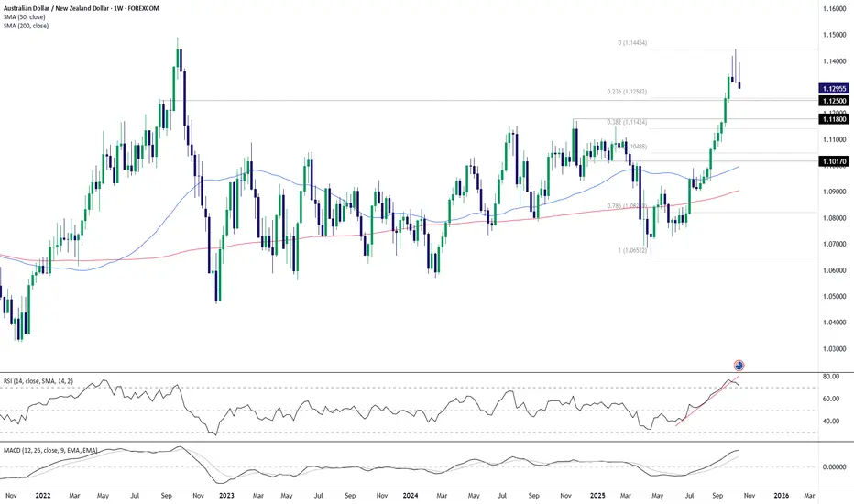The height and width of the screenshot is (504, 854).
Task: Click the 1.14000 price axis label
Action: (x=835, y=61)
